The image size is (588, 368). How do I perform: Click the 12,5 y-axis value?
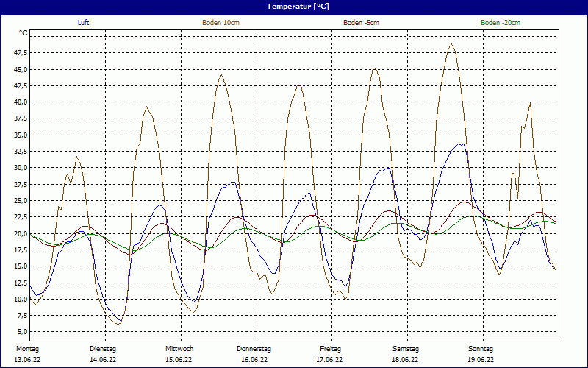tap(21, 283)
